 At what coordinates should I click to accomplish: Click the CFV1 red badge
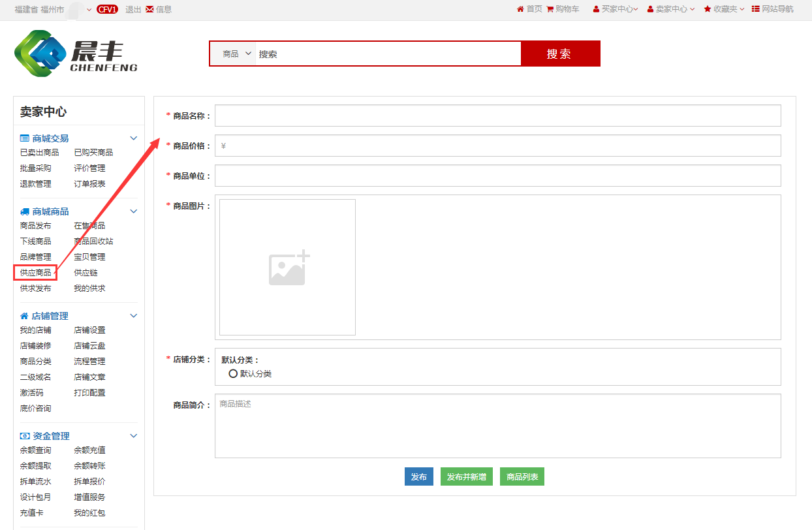click(x=107, y=9)
